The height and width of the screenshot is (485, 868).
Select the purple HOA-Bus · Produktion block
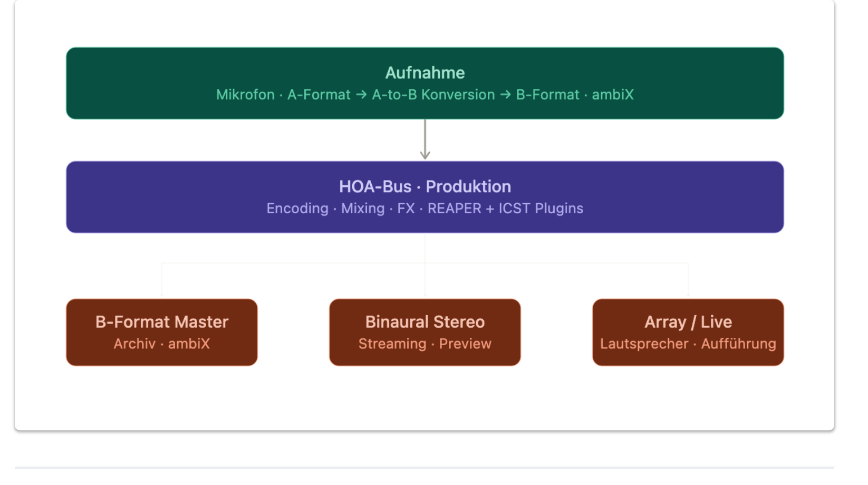point(425,197)
